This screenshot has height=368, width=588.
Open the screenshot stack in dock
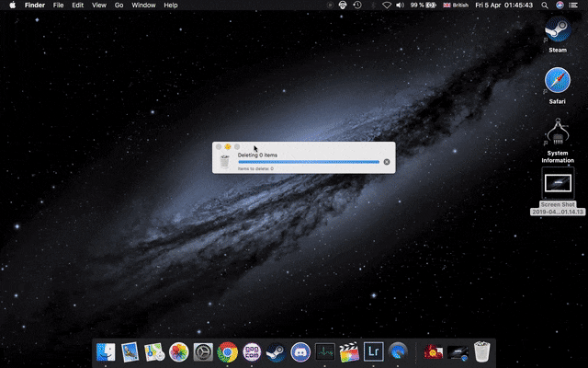tap(458, 352)
